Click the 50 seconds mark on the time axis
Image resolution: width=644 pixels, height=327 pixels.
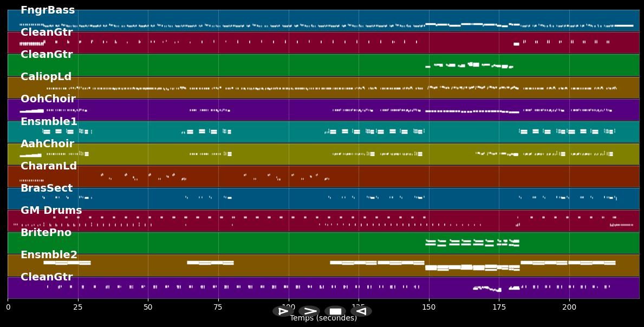tap(148, 308)
